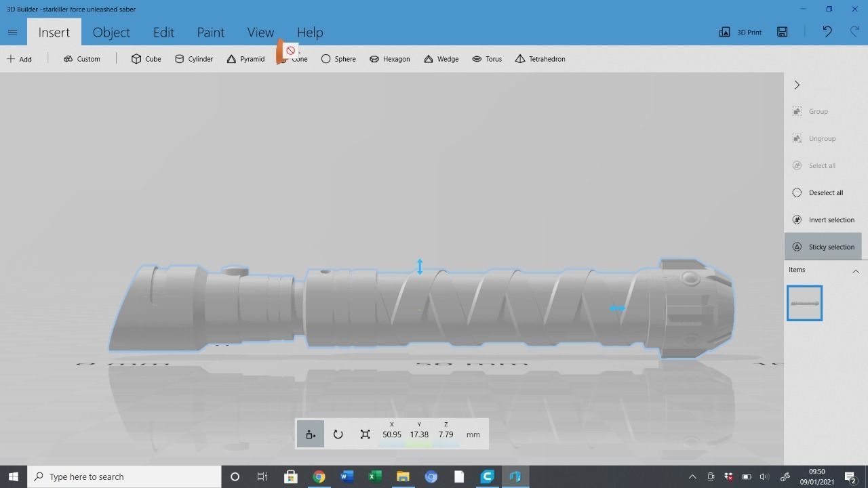This screenshot has height=488, width=868.
Task: Open Google Chrome from the taskbar
Action: pos(319,476)
